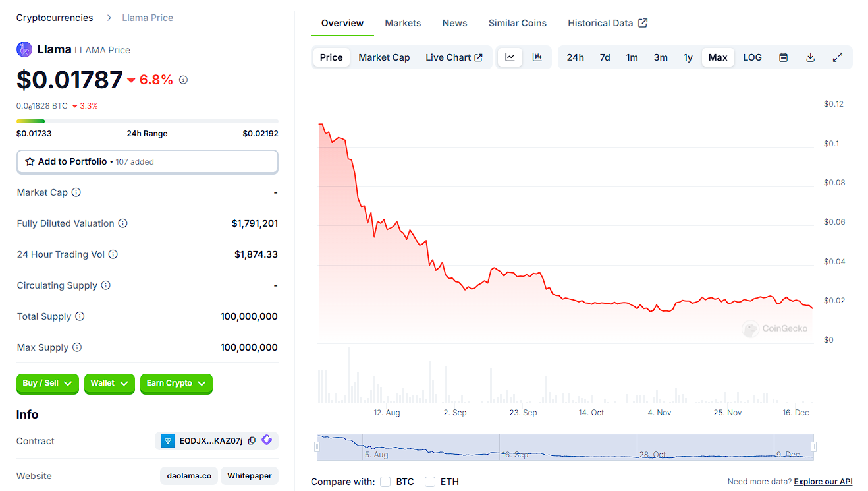Open price change info tooltip icon

pyautogui.click(x=183, y=80)
